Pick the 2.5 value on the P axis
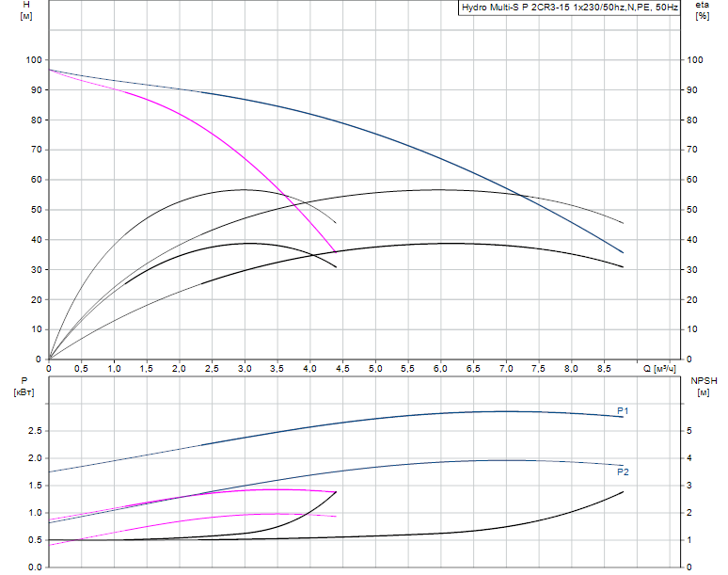 pos(35,431)
